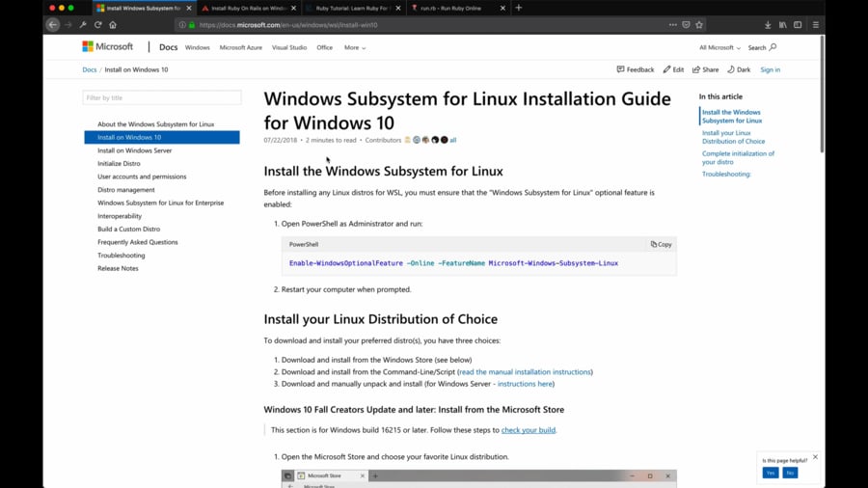Image resolution: width=868 pixels, height=488 pixels.
Task: Open 'Distro management' sidebar item
Action: pos(125,190)
